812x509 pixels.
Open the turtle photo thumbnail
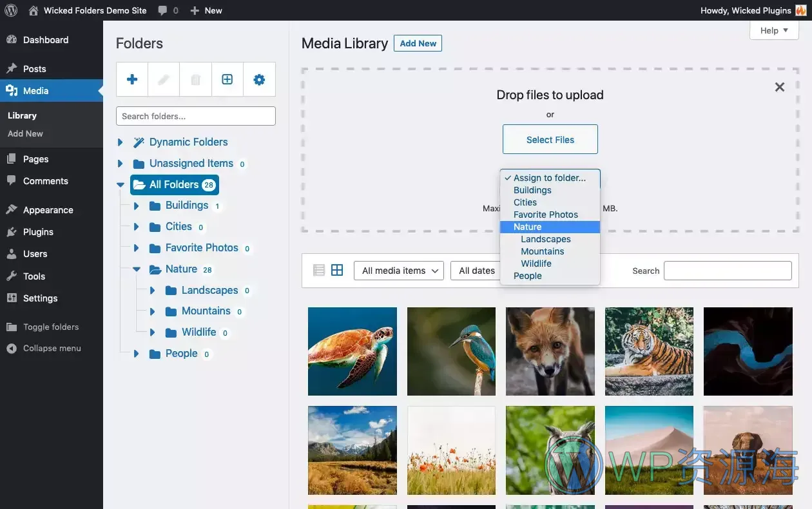tap(353, 351)
